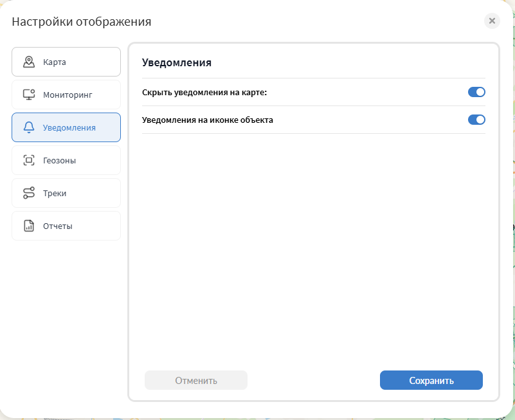The width and height of the screenshot is (515, 420).
Task: Switch to the Треки tab label
Action: coord(55,194)
